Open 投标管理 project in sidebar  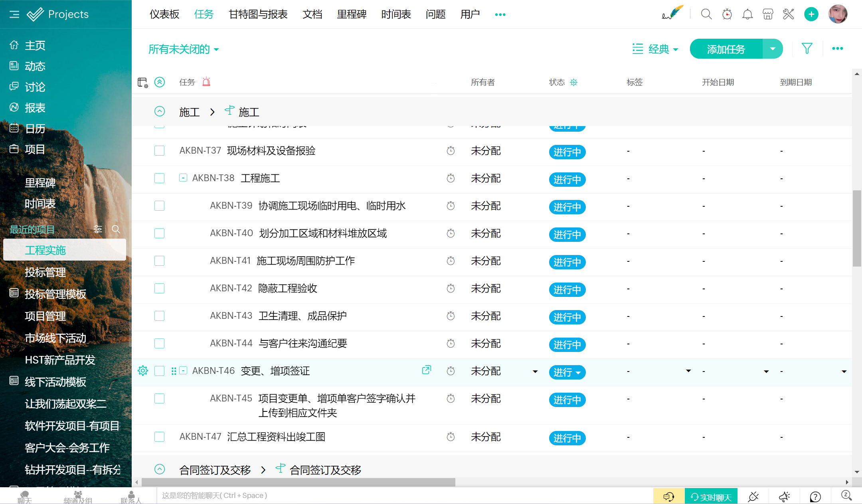tap(45, 272)
